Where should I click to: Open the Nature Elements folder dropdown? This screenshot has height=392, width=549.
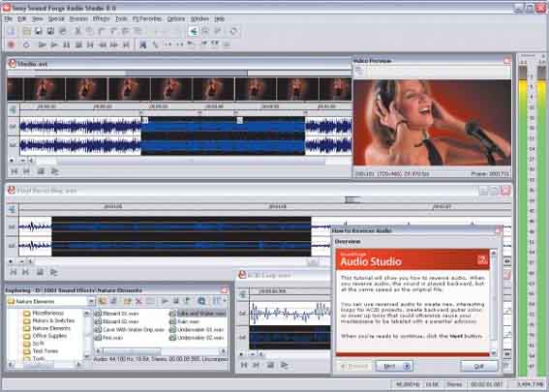pyautogui.click(x=91, y=301)
